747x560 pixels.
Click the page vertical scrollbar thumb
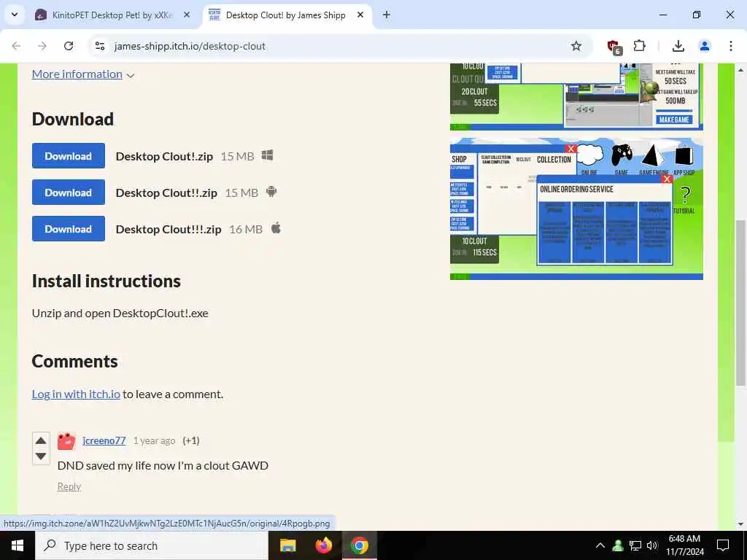740,303
